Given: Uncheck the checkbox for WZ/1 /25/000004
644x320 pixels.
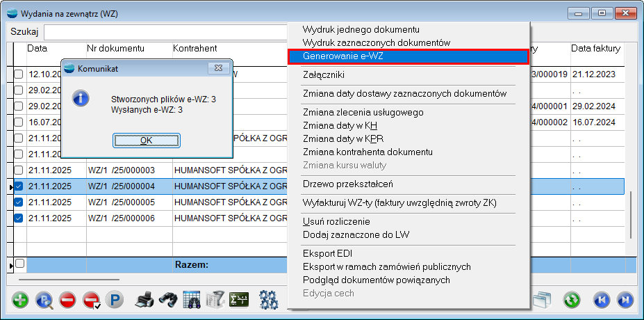Looking at the screenshot, I should 19,186.
